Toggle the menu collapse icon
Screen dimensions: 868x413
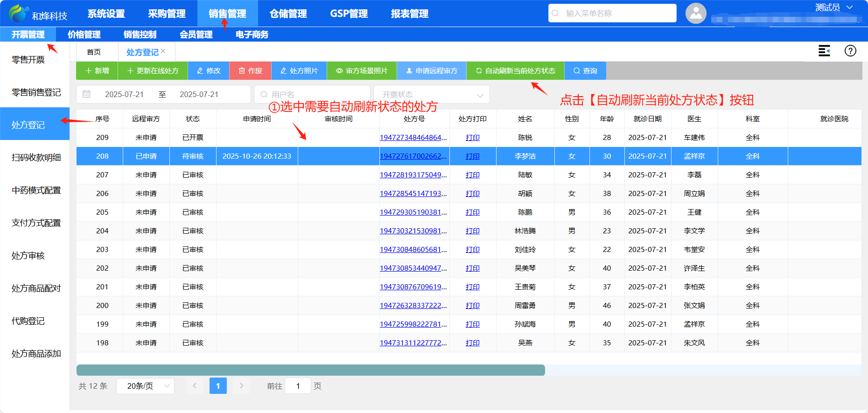pos(824,51)
